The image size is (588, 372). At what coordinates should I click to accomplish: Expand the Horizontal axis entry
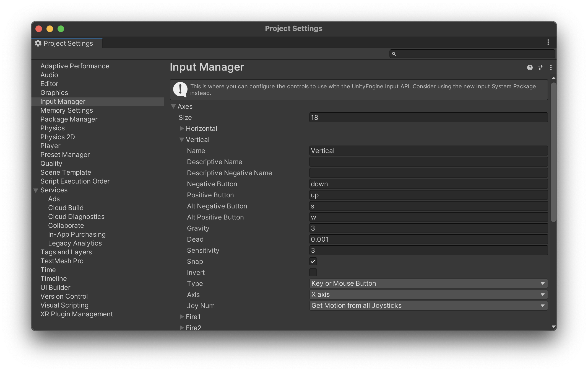182,128
